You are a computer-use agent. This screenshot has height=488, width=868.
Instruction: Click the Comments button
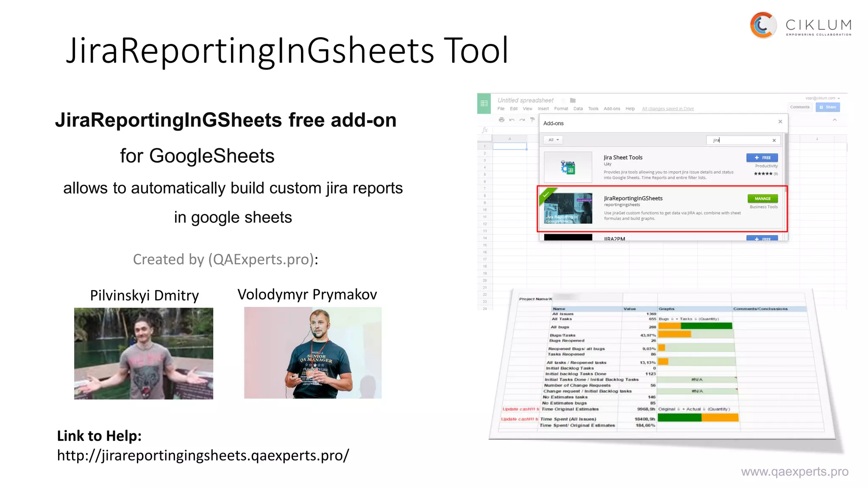[800, 107]
